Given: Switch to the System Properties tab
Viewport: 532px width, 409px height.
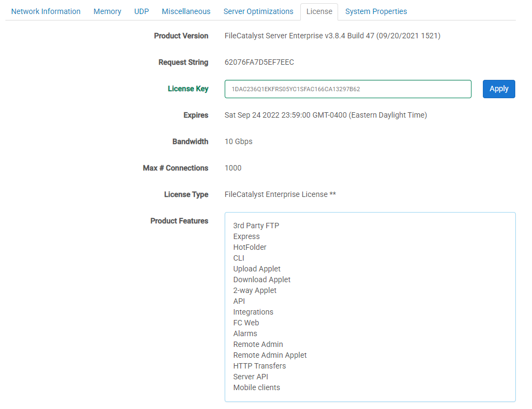Looking at the screenshot, I should [376, 11].
